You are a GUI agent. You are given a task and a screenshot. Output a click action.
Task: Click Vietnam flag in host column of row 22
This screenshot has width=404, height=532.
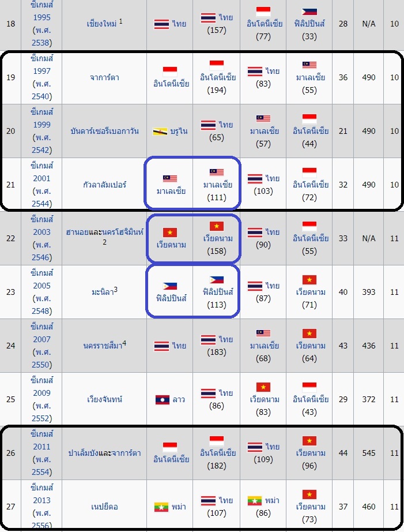click(x=170, y=233)
